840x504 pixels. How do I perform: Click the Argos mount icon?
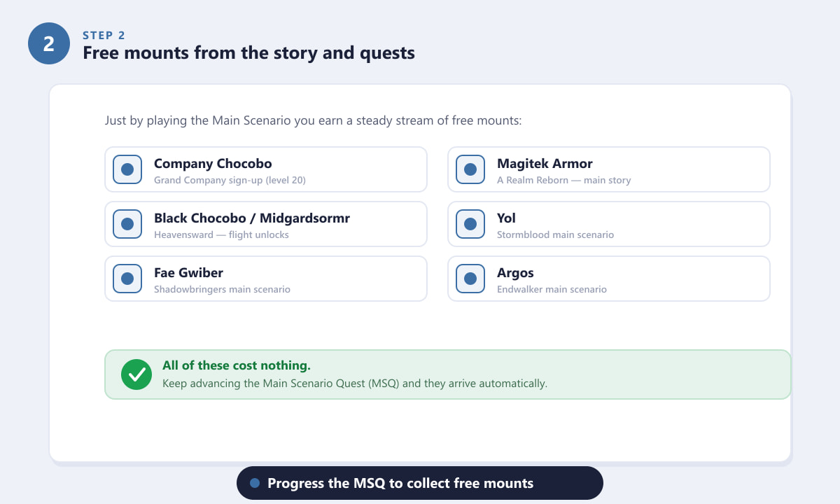click(x=470, y=279)
